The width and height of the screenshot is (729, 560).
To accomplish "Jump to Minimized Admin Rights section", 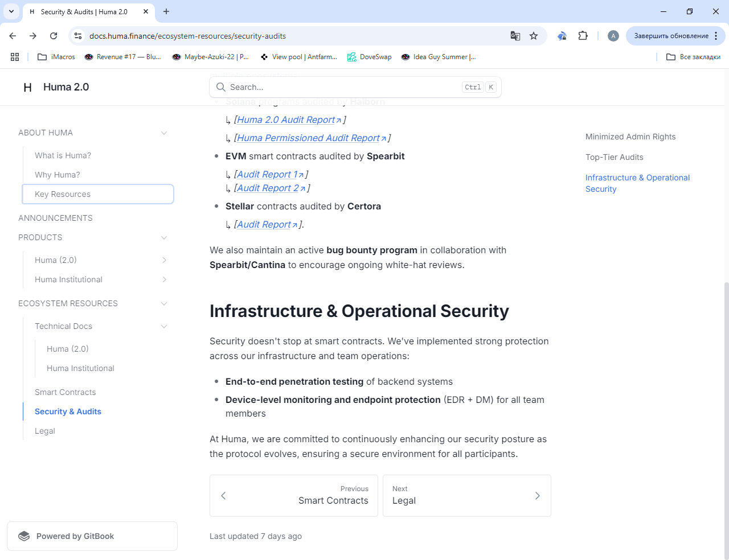I will tap(630, 137).
